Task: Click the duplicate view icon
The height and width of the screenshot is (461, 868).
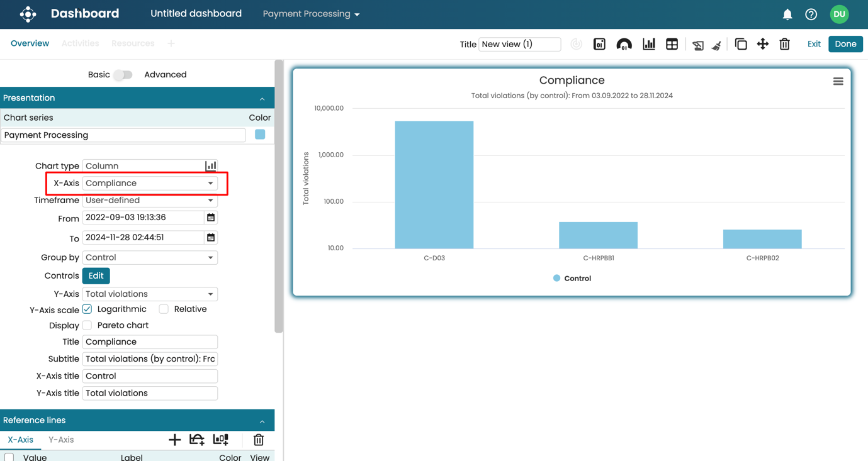Action: pos(741,44)
